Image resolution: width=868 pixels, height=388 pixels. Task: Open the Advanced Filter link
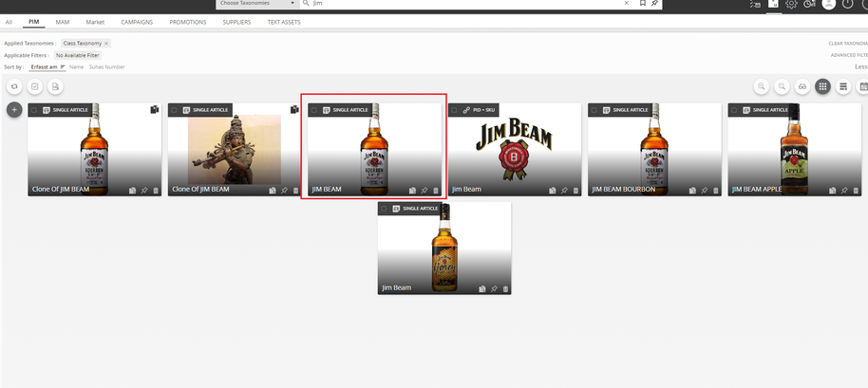(x=849, y=55)
